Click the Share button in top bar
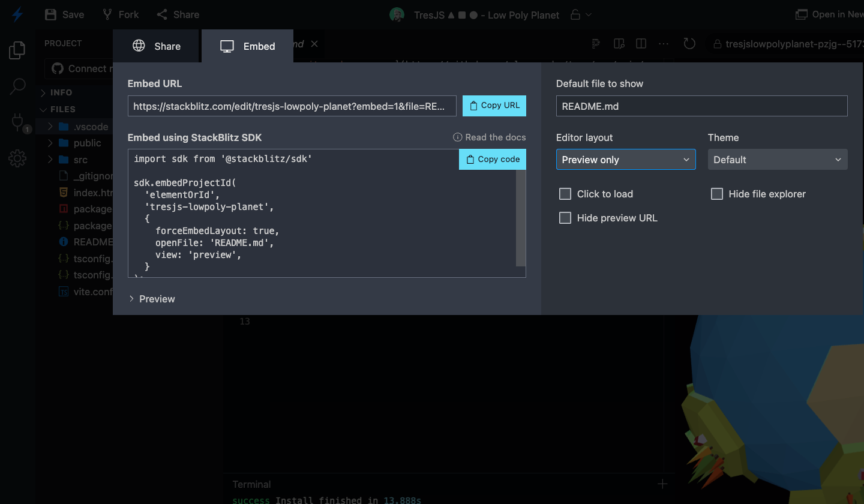864x504 pixels. point(178,14)
